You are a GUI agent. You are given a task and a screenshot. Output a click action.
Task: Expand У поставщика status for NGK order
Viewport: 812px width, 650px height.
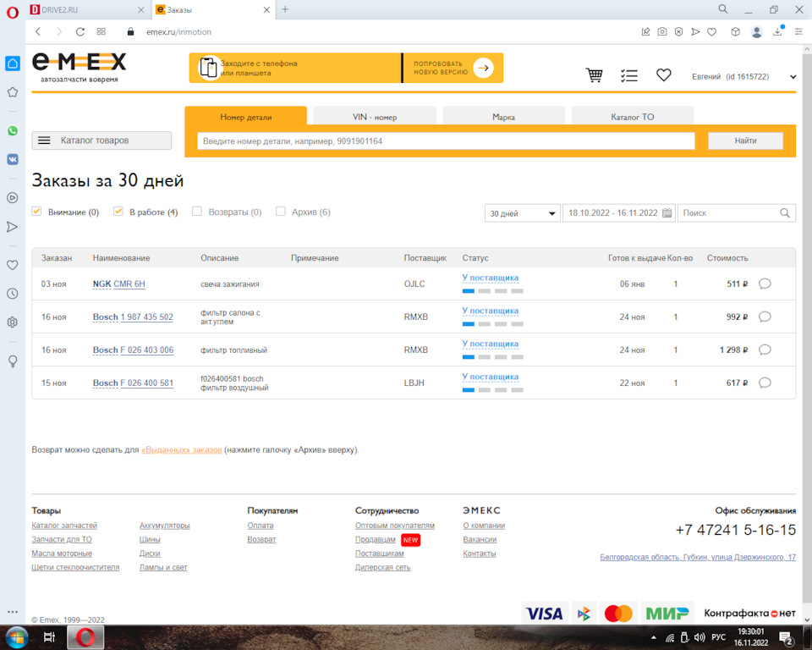[x=490, y=278]
